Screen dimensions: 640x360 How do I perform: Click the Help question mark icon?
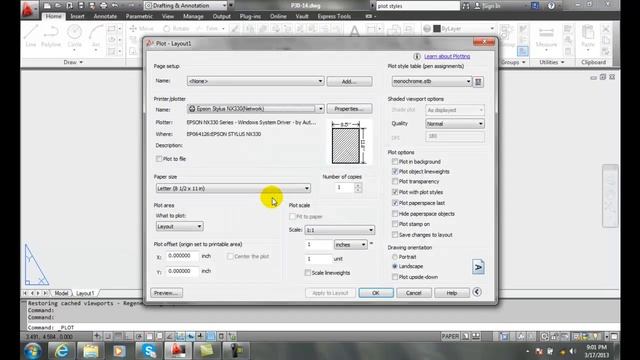click(551, 6)
